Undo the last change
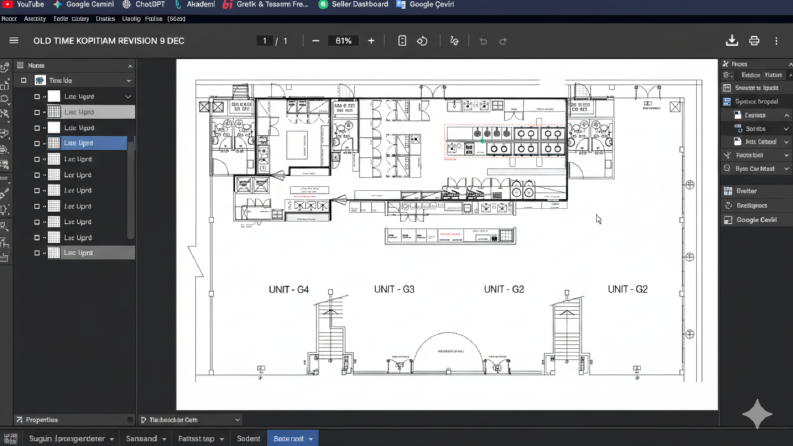 click(x=483, y=41)
